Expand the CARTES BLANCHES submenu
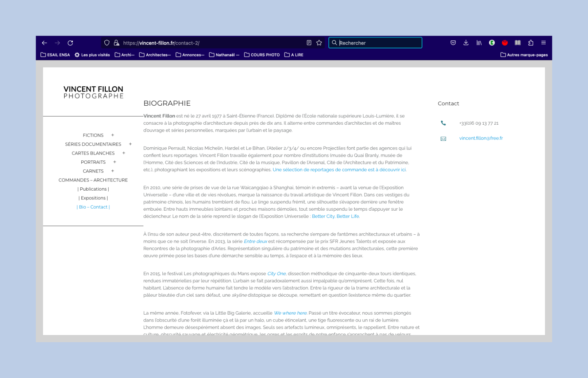Image resolution: width=588 pixels, height=378 pixels. [124, 153]
